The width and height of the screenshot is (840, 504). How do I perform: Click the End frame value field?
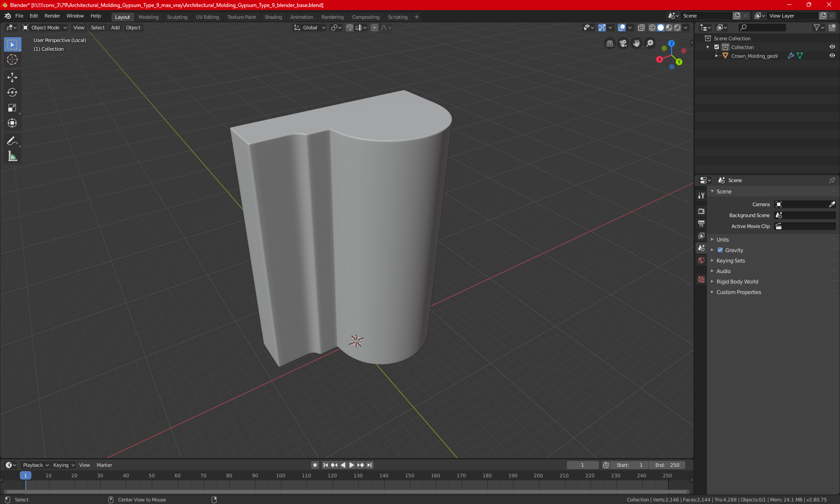tap(667, 465)
